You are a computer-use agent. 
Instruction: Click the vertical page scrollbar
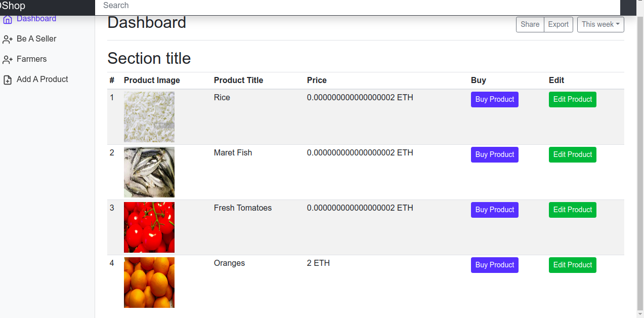click(640, 162)
